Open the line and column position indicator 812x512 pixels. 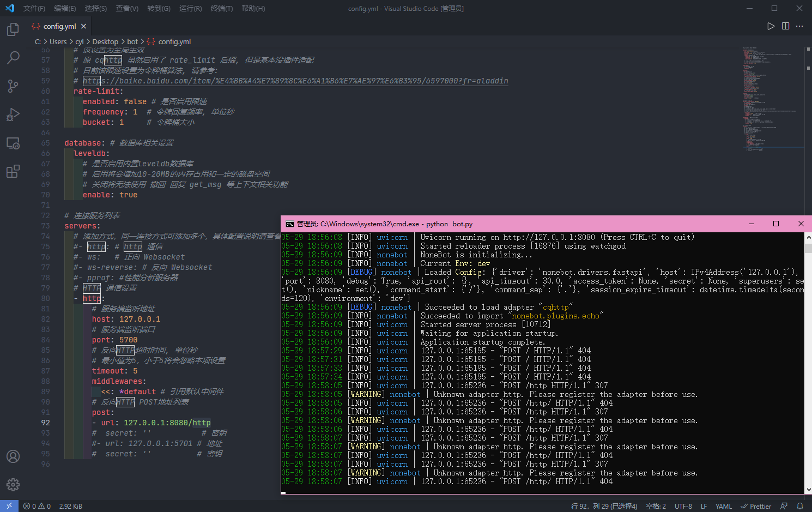tap(604, 506)
